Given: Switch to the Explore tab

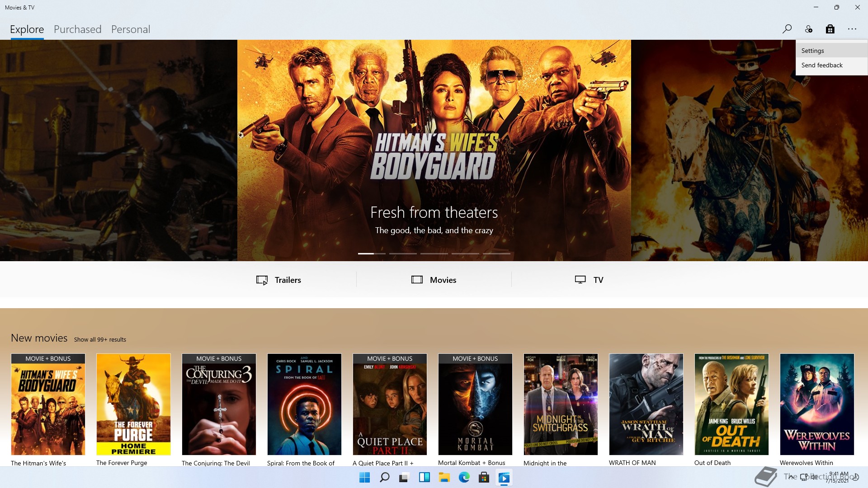Looking at the screenshot, I should (27, 29).
